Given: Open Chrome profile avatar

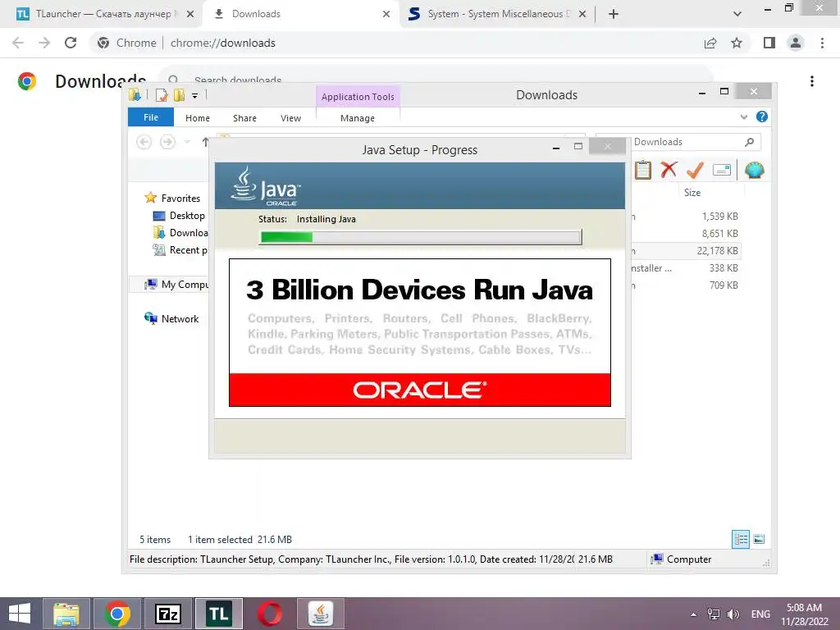Looking at the screenshot, I should pyautogui.click(x=796, y=43).
